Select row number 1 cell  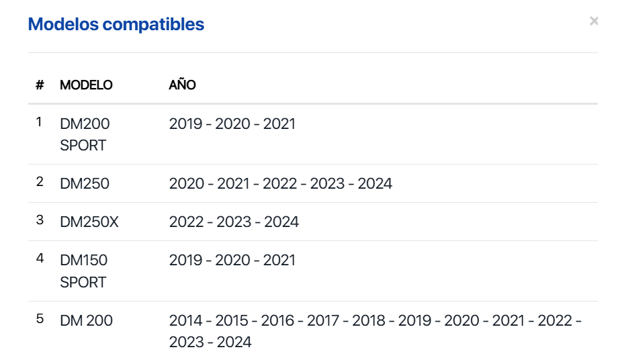point(39,122)
